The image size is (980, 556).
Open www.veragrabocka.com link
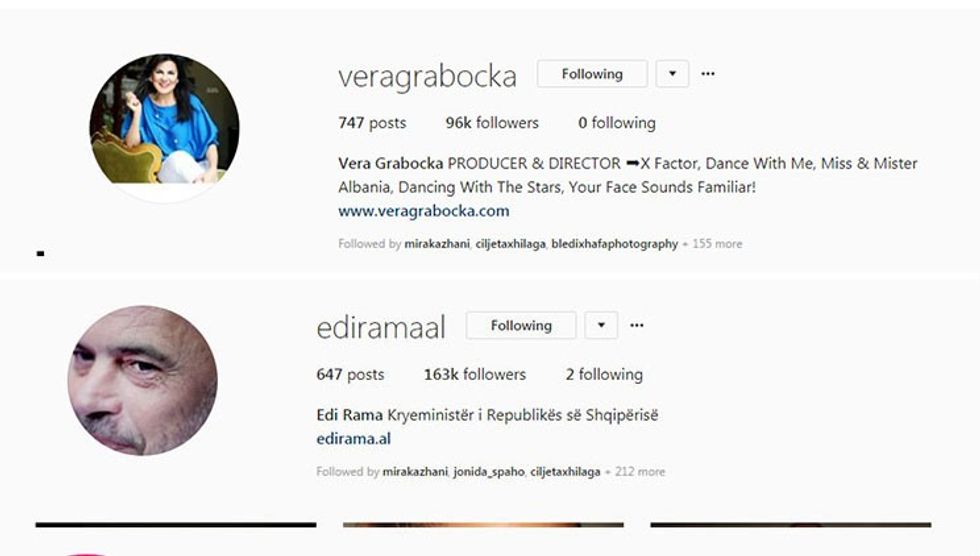coord(424,211)
